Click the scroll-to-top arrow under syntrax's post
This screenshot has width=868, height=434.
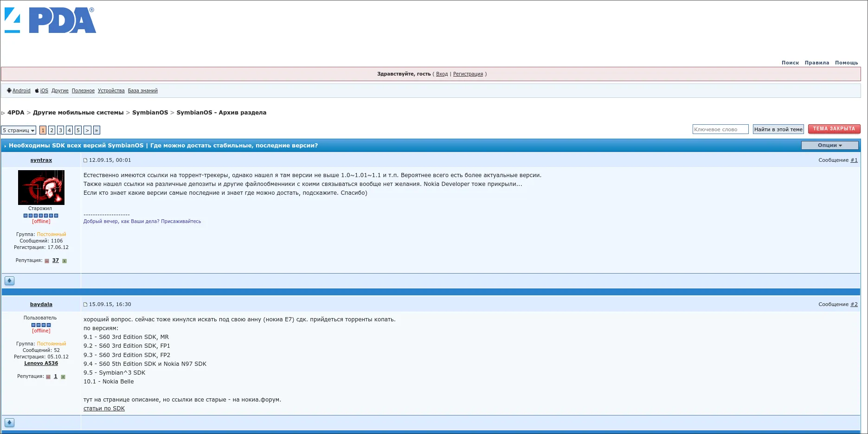tap(9, 281)
